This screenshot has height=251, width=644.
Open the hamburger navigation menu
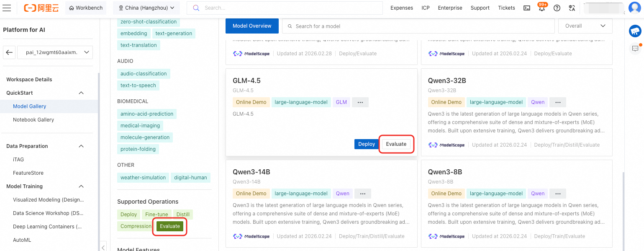pyautogui.click(x=7, y=8)
